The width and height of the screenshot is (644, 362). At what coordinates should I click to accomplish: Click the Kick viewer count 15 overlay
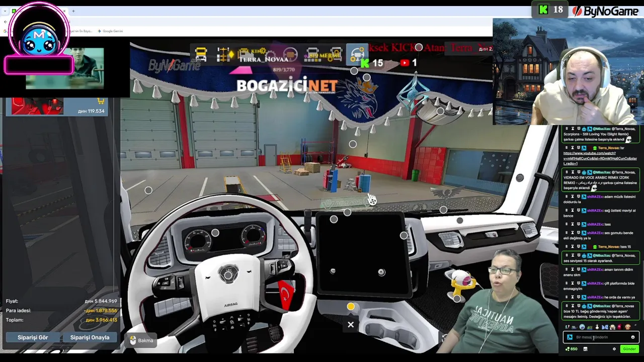point(372,63)
